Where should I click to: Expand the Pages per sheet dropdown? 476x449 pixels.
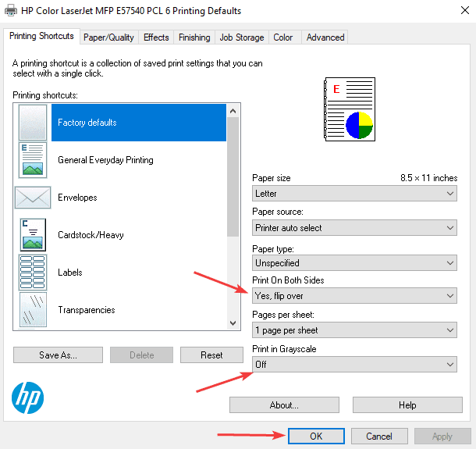pos(354,330)
